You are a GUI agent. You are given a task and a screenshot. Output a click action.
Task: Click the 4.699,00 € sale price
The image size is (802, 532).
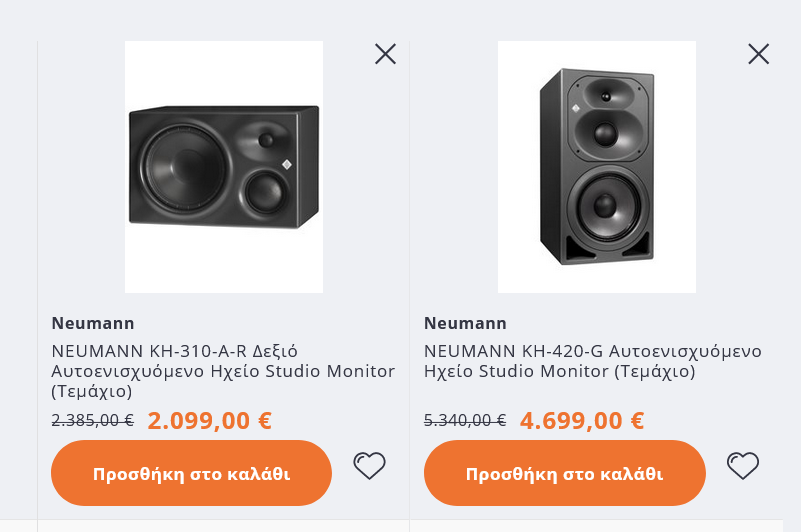[582, 420]
